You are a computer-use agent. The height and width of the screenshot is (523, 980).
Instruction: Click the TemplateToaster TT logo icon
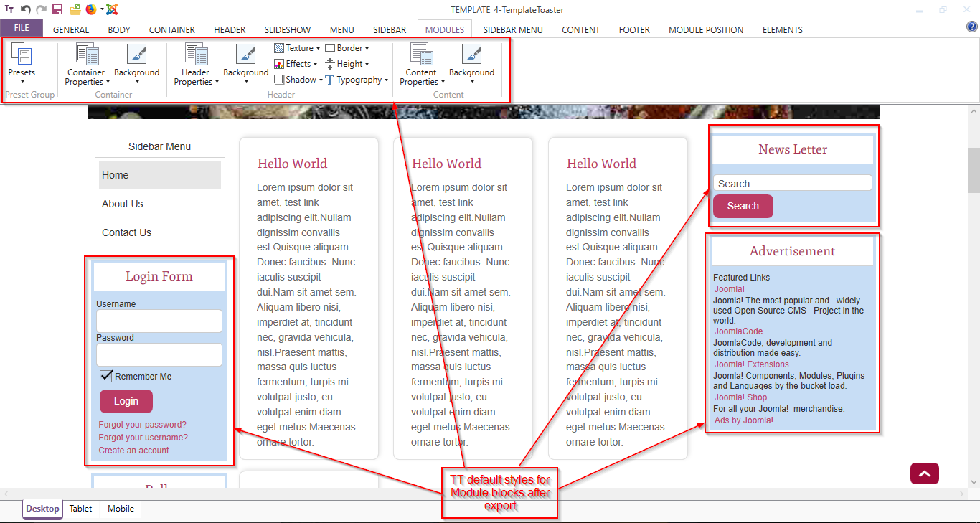tap(9, 9)
